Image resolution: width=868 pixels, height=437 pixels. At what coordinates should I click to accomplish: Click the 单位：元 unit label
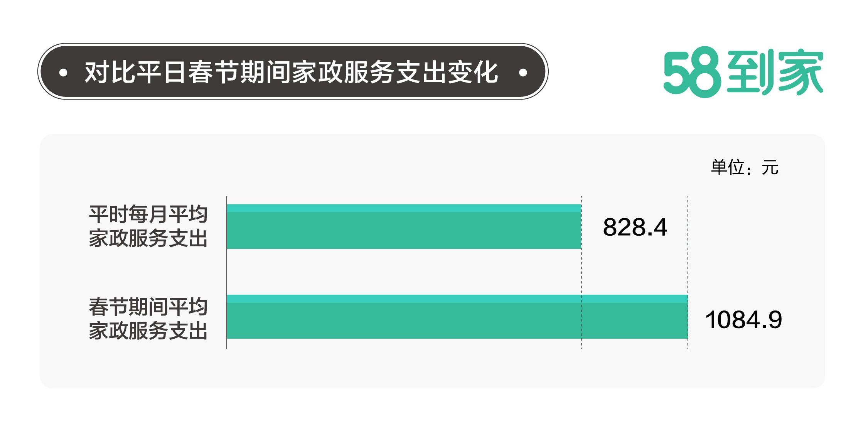[744, 168]
